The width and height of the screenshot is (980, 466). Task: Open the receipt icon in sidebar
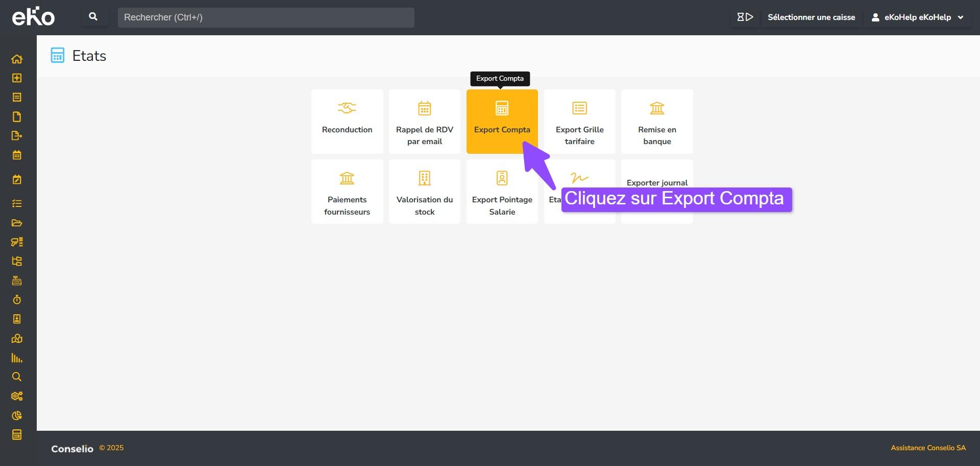(x=17, y=98)
